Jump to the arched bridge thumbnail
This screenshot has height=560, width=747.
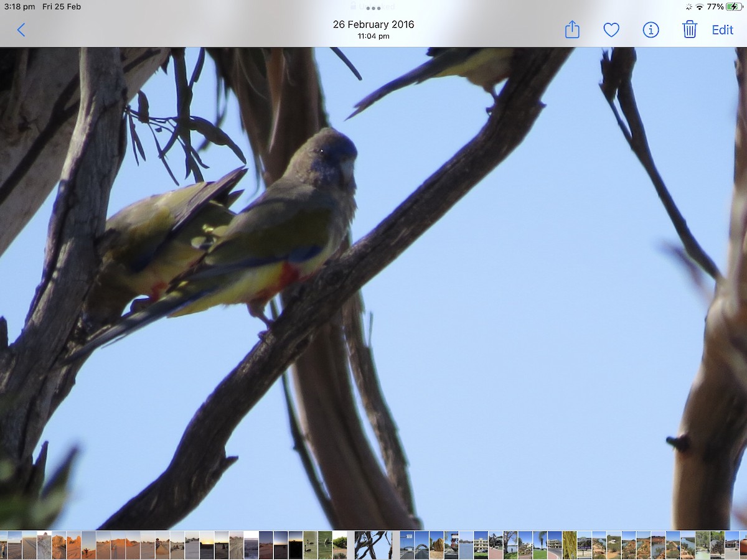[422, 545]
